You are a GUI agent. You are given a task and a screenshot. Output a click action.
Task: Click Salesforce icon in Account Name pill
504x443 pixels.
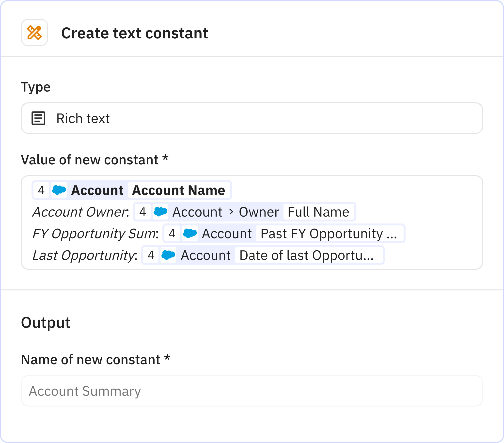pos(59,190)
